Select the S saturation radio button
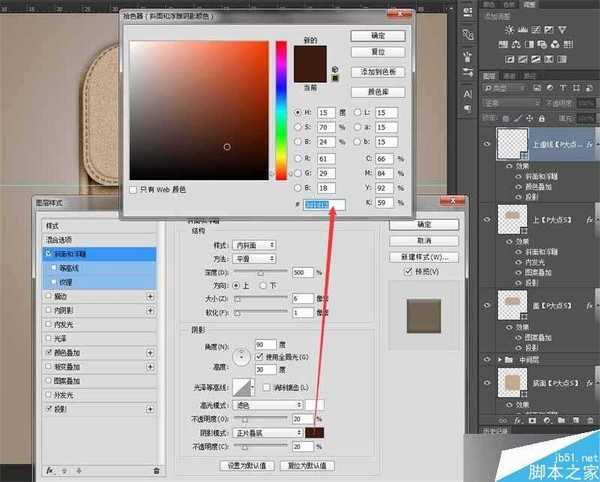 pos(298,127)
